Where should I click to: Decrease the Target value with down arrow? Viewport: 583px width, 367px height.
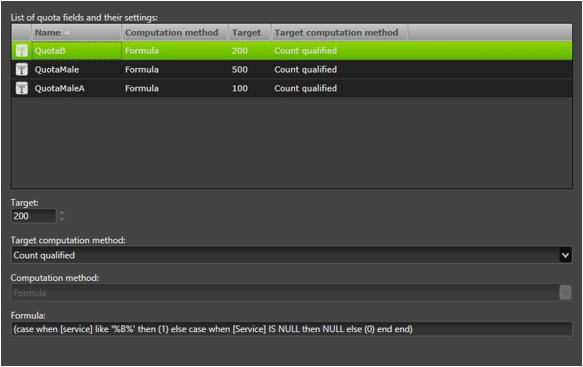62,219
